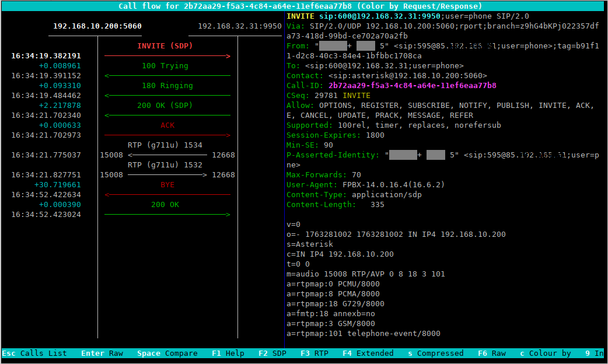
Task: Open F1 Help from the bottom bar
Action: (x=228, y=353)
